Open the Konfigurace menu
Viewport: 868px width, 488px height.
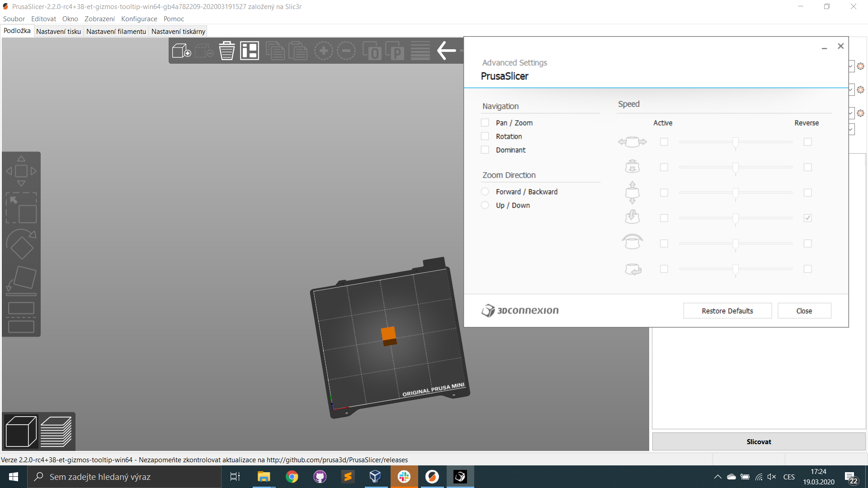coord(139,19)
